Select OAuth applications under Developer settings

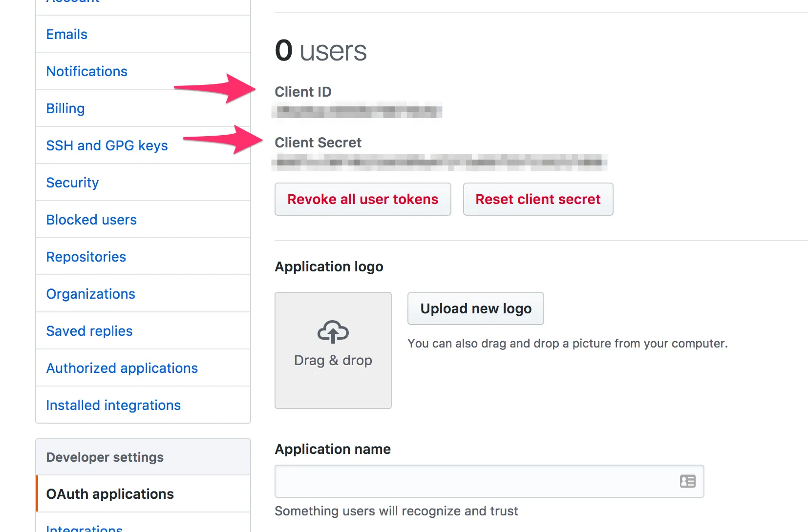click(110, 494)
